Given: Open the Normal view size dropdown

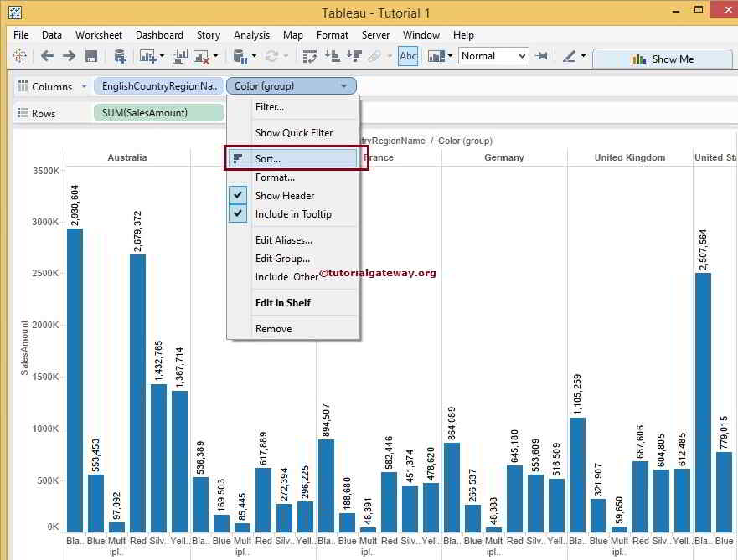Looking at the screenshot, I should (x=493, y=56).
